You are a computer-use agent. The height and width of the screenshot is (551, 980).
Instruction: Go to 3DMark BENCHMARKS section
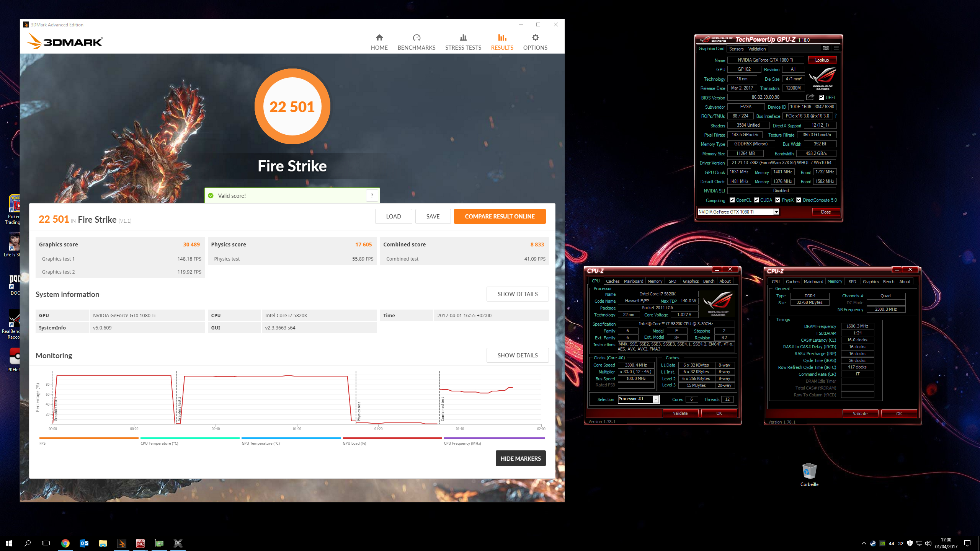pos(416,42)
